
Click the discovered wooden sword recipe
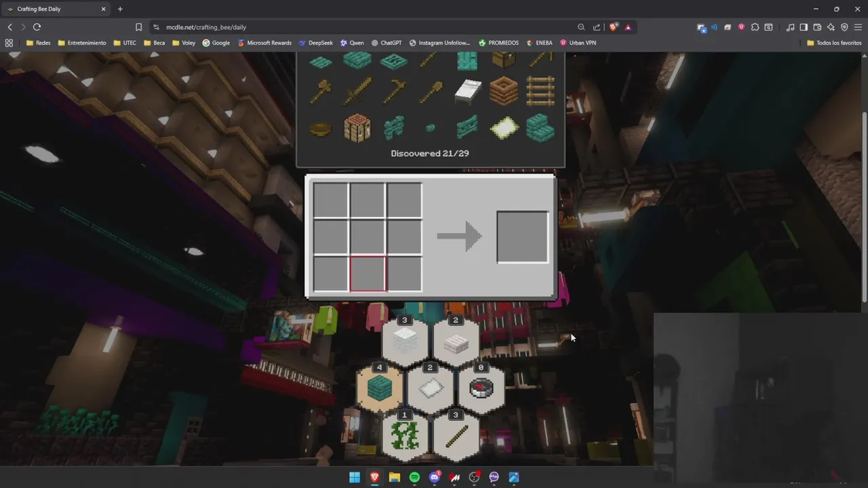tap(357, 91)
